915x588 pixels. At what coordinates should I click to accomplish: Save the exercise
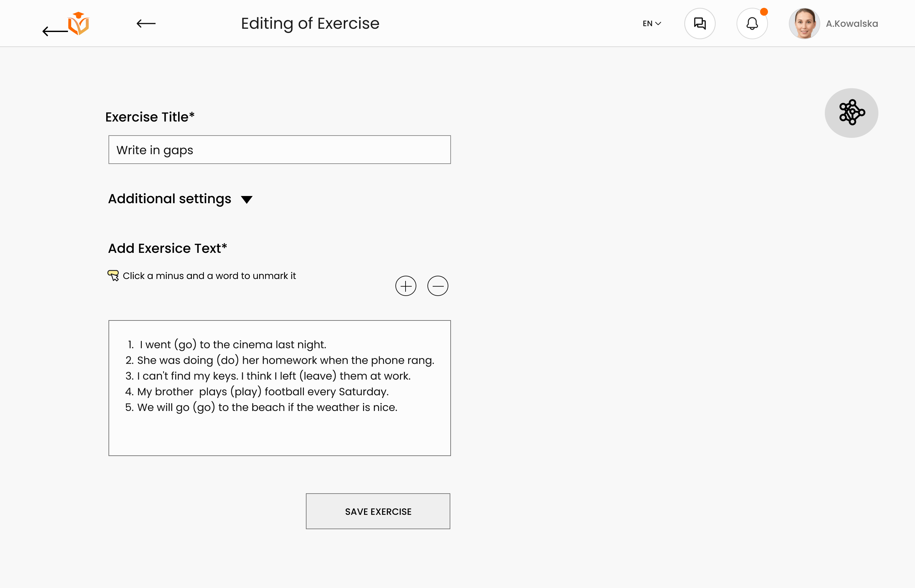point(378,511)
